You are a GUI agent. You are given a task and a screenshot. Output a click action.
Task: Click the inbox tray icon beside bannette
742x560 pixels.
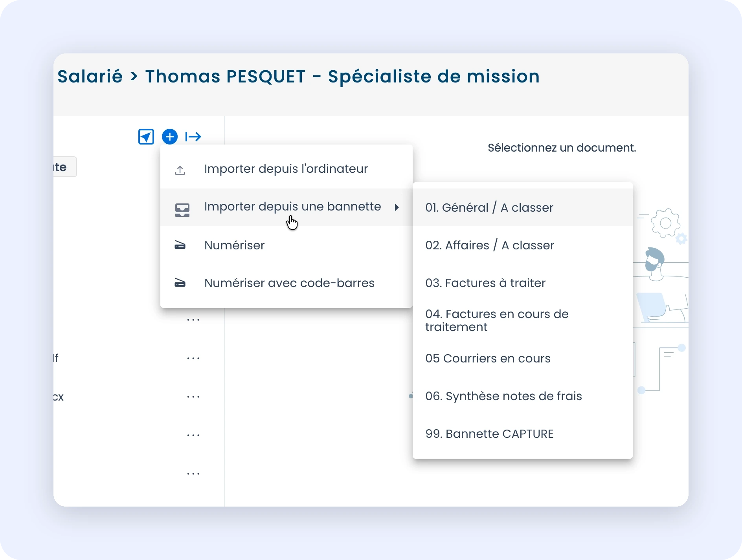pyautogui.click(x=182, y=210)
